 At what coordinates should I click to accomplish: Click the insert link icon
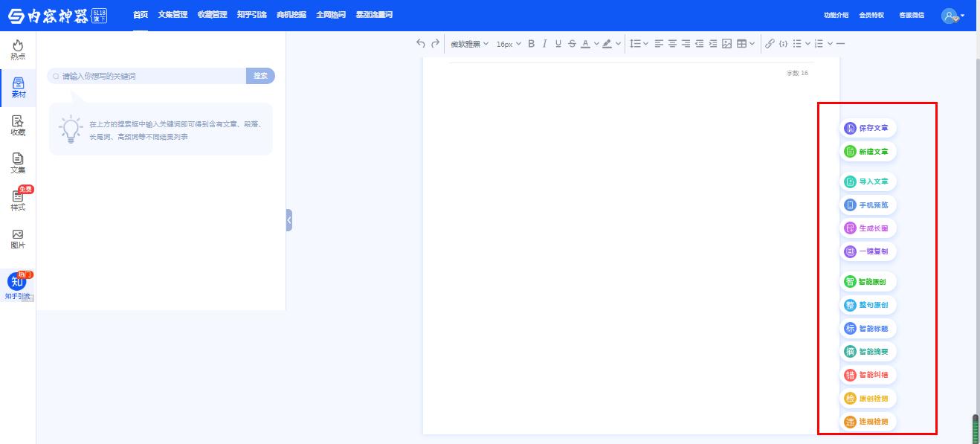(770, 44)
